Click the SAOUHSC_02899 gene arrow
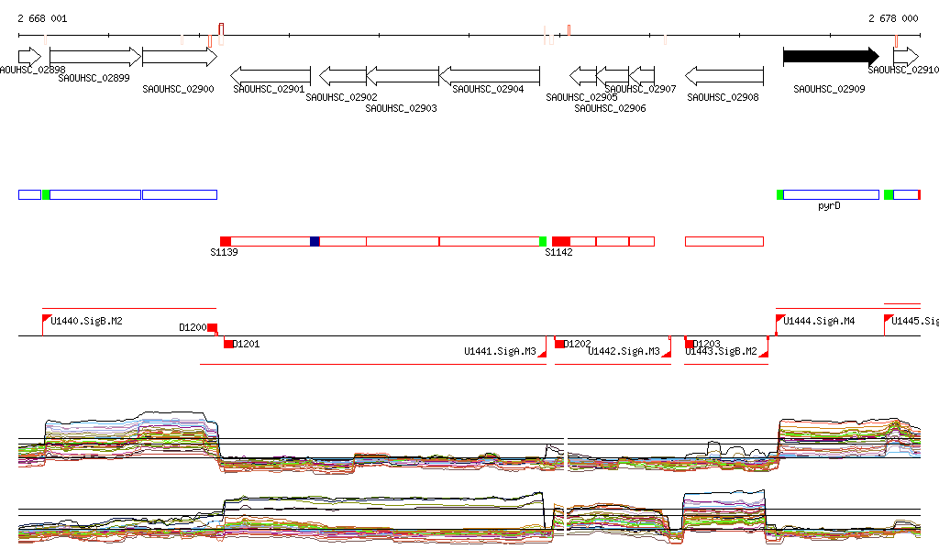This screenshot has height=560, width=939. (95, 57)
